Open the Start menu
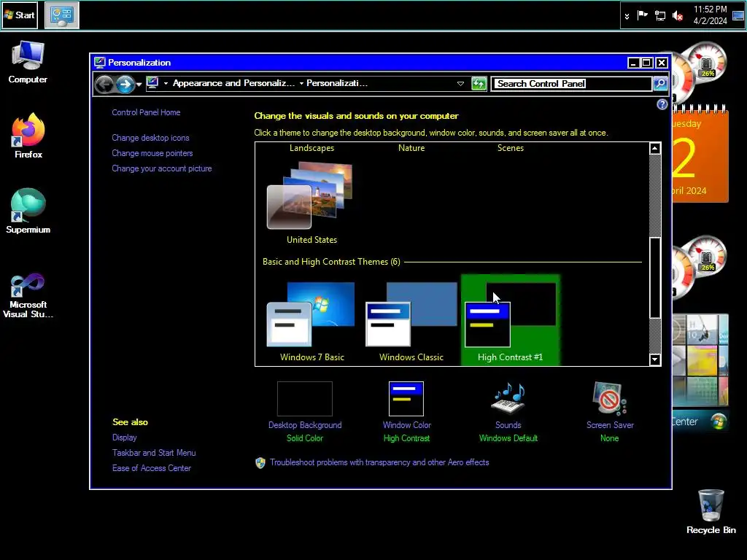The height and width of the screenshot is (560, 747). point(20,15)
